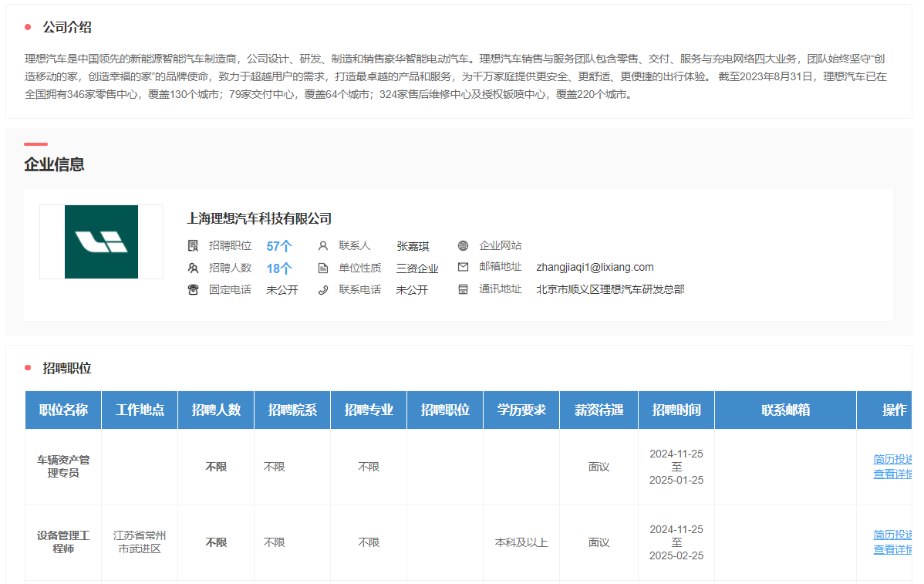Screen dimensions: 924x584
Task: Click 不限 headcount in 车辆资产管理专员 row
Action: tap(216, 467)
